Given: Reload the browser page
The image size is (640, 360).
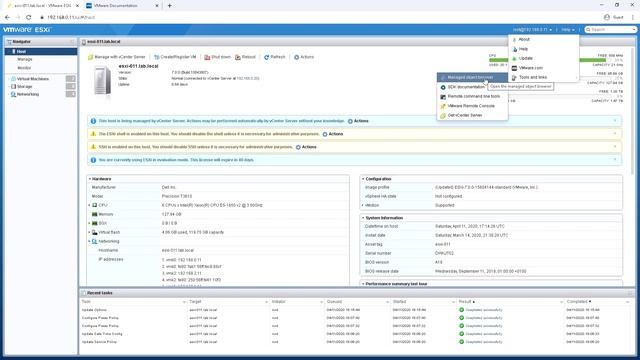Looking at the screenshot, I should click(29, 18).
